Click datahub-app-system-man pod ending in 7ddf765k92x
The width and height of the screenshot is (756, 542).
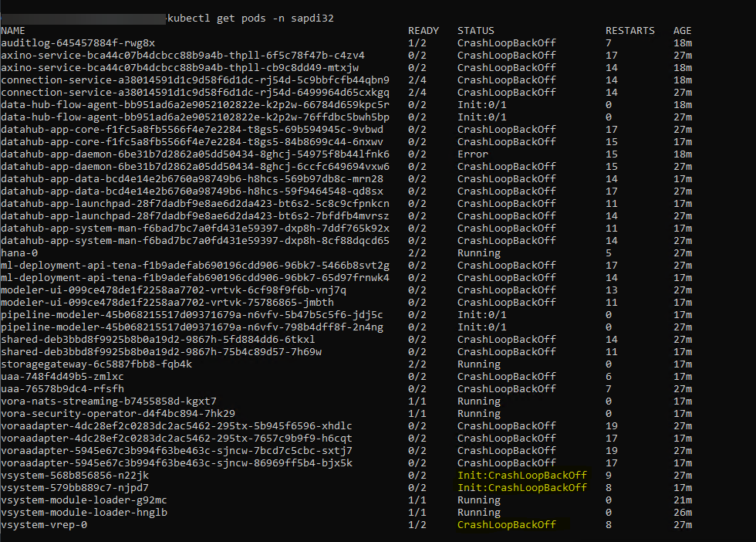tap(195, 229)
